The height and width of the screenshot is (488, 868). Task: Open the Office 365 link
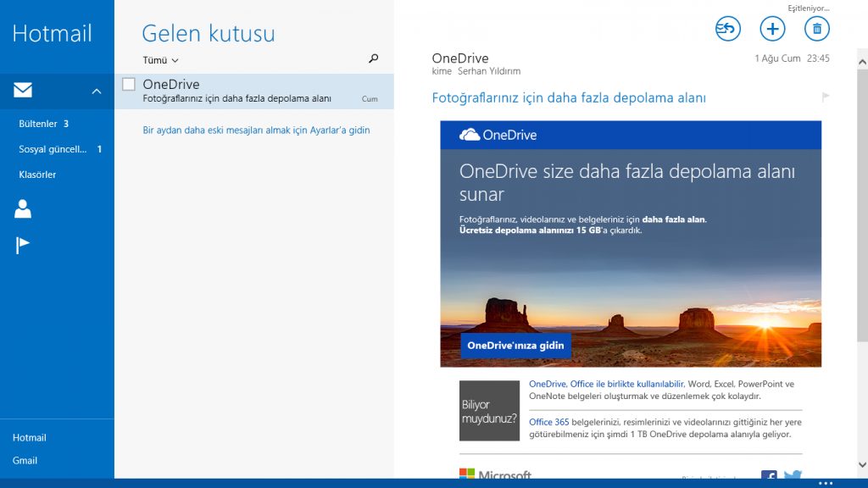[x=548, y=422]
